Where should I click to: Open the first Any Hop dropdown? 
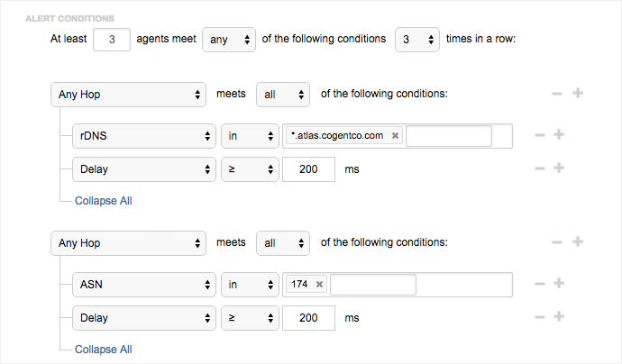(129, 94)
